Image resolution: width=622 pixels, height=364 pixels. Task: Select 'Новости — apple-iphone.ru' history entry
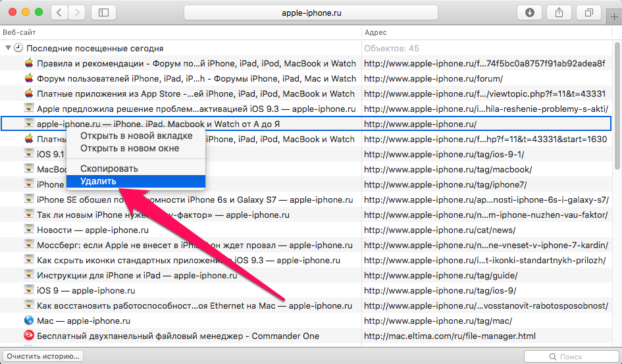coord(93,230)
